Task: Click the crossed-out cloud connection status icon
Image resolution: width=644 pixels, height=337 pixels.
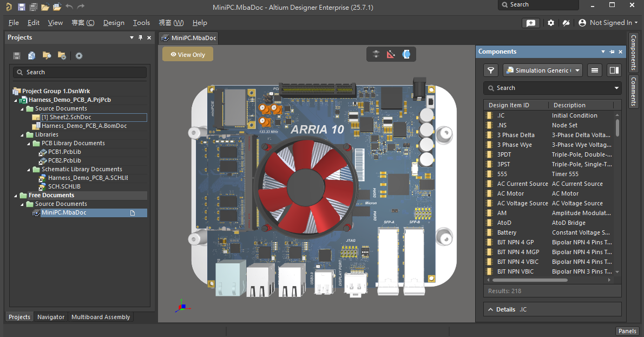Action: point(566,23)
